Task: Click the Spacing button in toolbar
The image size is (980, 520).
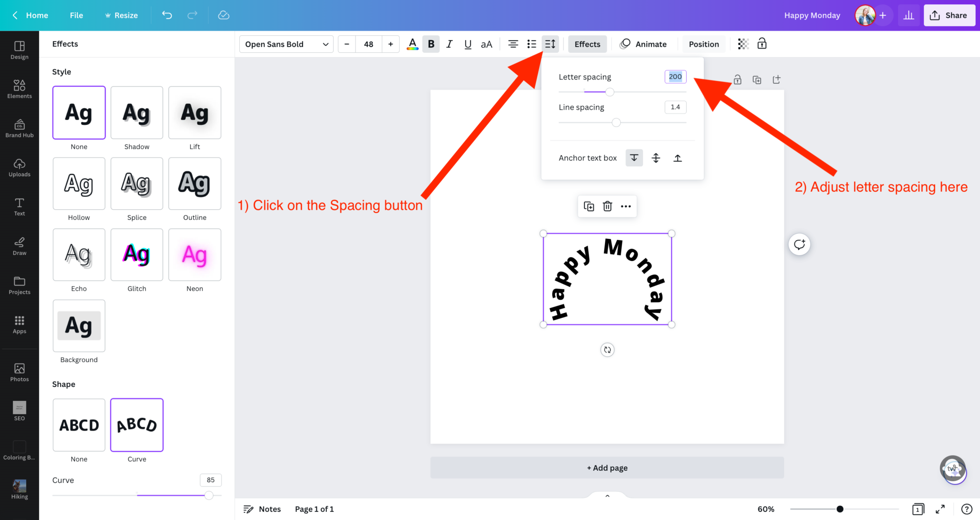Action: (550, 44)
